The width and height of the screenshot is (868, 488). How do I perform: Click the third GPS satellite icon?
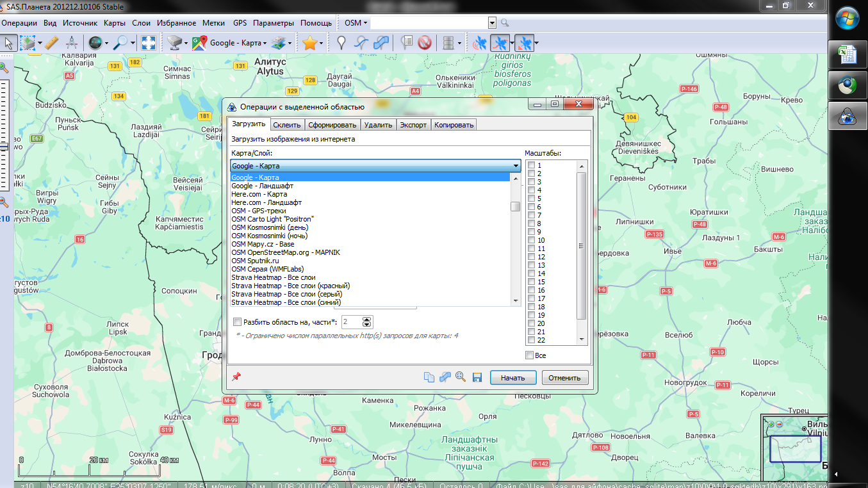point(523,43)
